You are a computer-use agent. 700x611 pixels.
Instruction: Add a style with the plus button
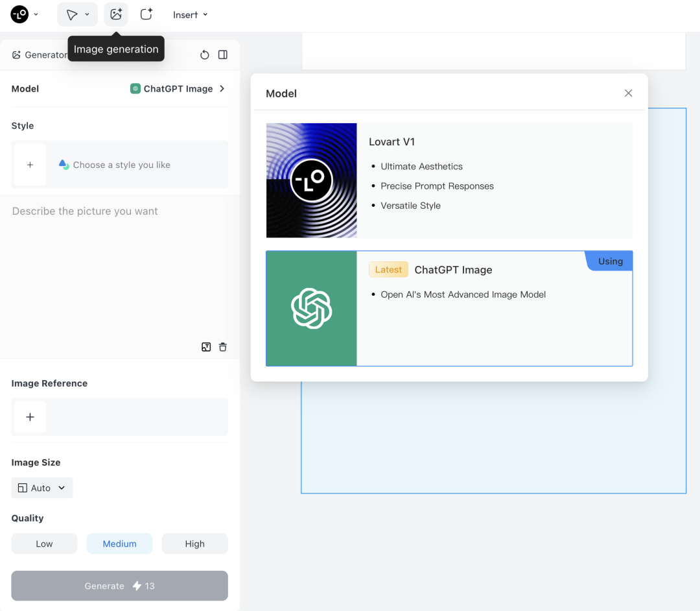[x=30, y=165]
